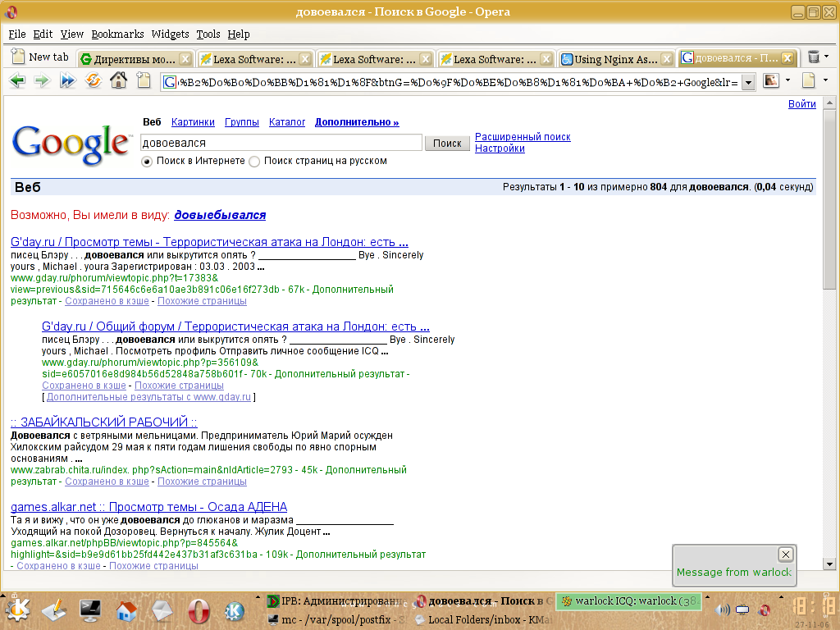Launch the pencil editor icon in the panel

[54, 610]
